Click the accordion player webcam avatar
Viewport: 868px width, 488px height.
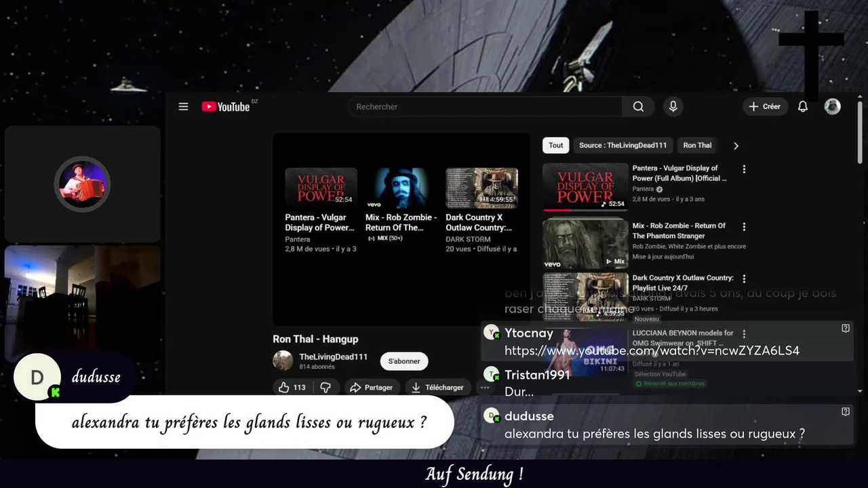coord(82,184)
